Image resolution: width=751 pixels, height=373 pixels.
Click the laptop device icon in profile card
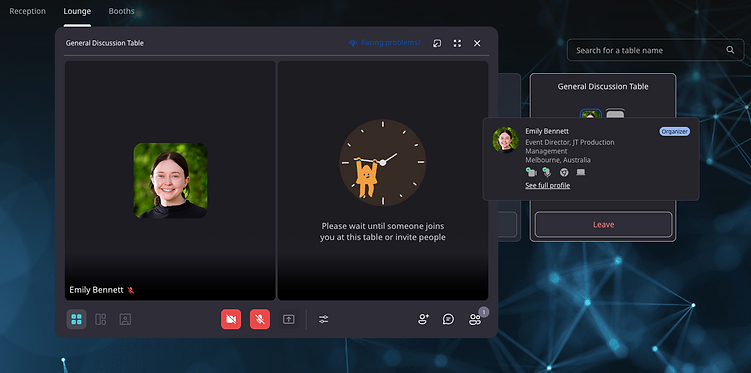pos(580,172)
